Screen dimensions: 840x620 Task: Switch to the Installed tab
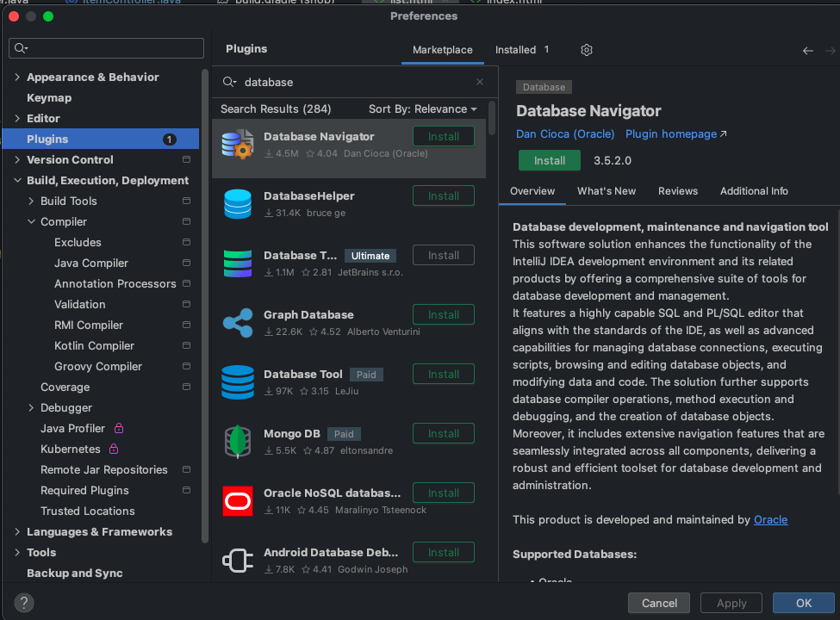(522, 50)
